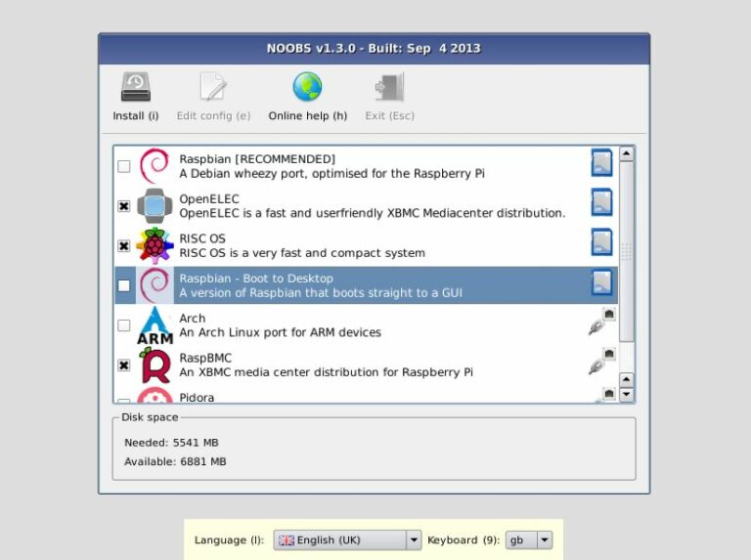Screen dimensions: 751x560
Task: Click the list scrollbar down arrow
Action: pyautogui.click(x=627, y=395)
